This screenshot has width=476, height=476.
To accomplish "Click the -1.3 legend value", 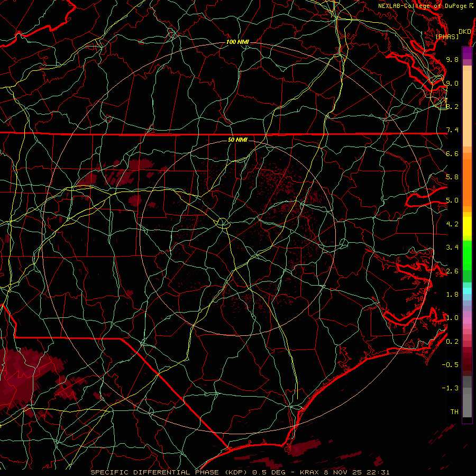I will 450,388.
